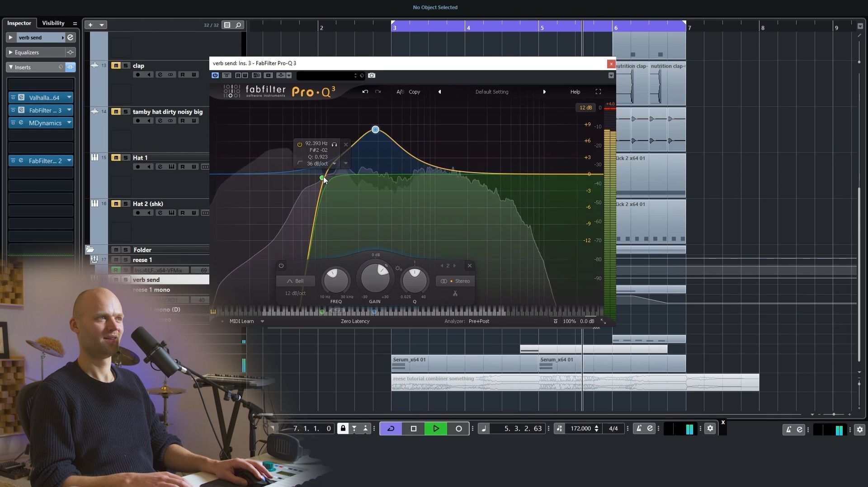Mute the Hat 2 (shk) track
The height and width of the screenshot is (487, 868).
[116, 204]
